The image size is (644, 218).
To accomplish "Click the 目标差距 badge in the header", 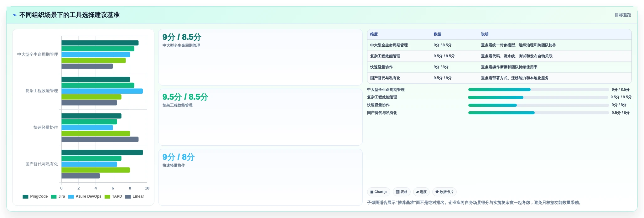I will pos(623,15).
